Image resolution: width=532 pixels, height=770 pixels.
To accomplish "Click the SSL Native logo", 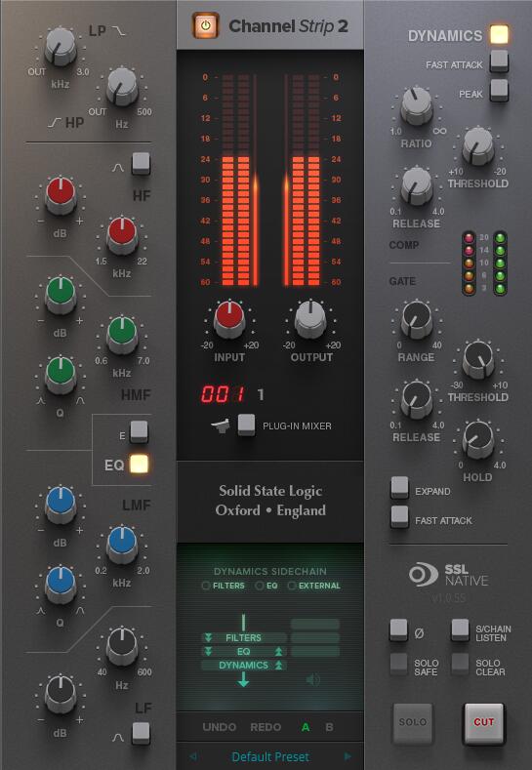I will coord(448,575).
